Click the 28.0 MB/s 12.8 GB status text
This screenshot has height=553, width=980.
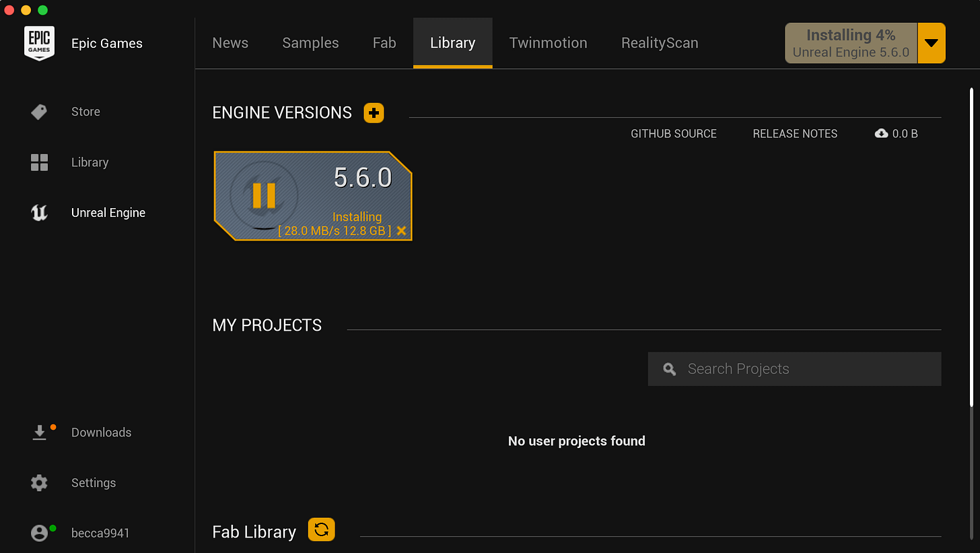point(335,231)
